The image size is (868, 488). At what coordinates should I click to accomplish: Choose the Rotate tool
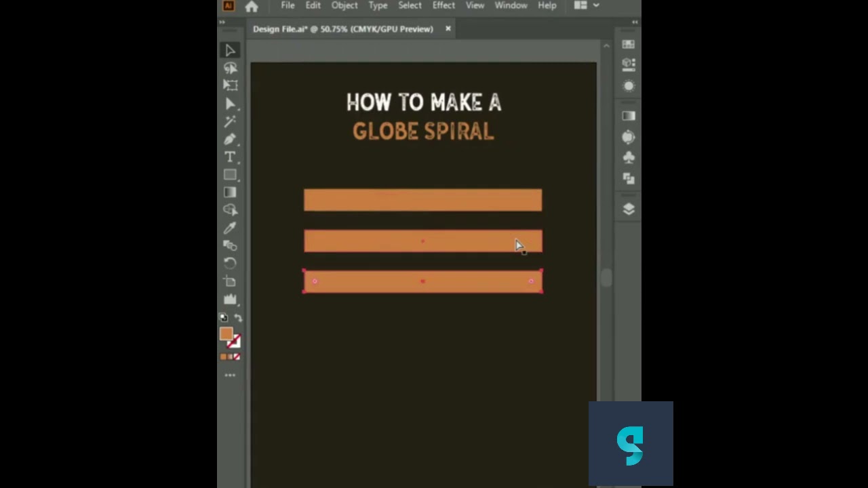coord(230,263)
